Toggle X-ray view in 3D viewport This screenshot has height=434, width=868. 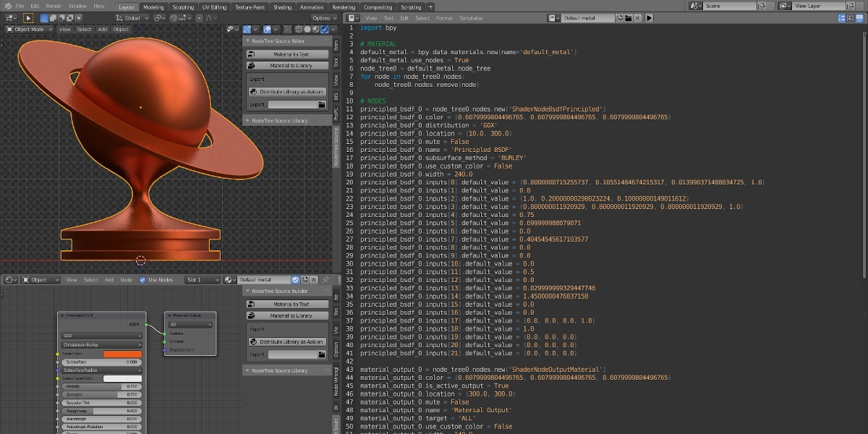coord(286,30)
